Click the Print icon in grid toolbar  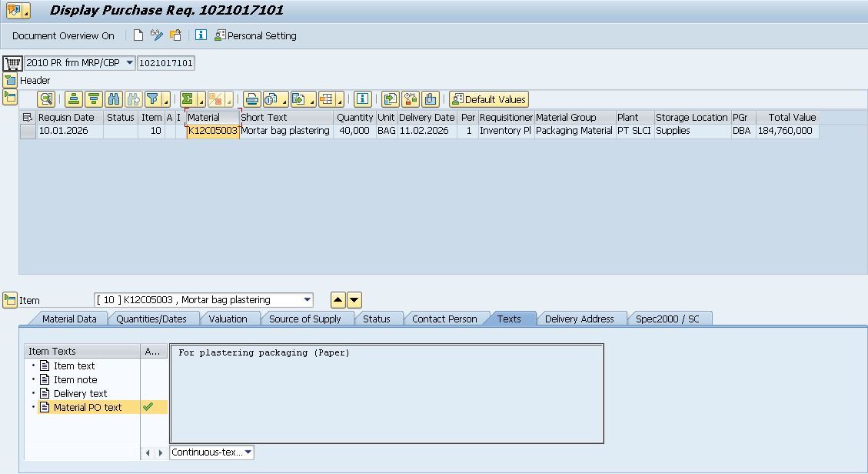251,99
